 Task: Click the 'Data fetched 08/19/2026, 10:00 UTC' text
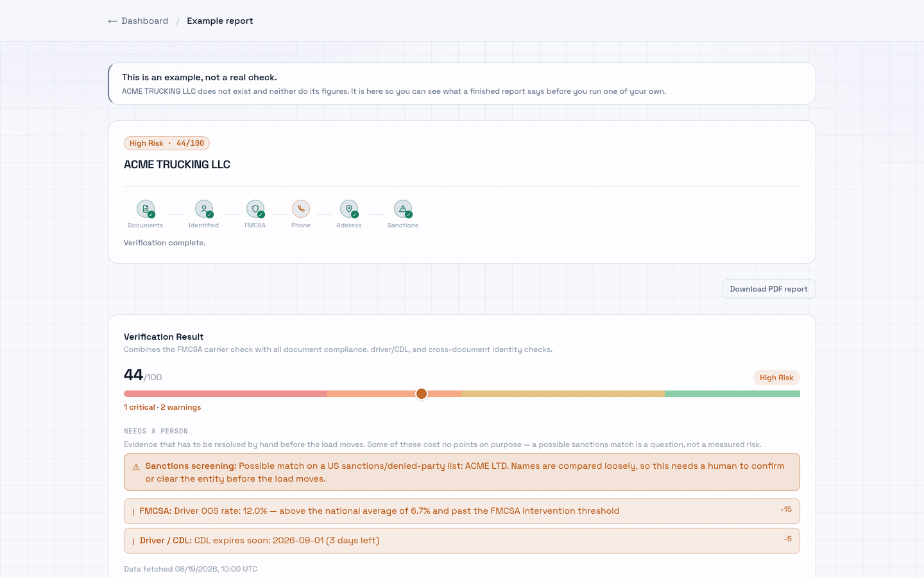click(x=191, y=569)
